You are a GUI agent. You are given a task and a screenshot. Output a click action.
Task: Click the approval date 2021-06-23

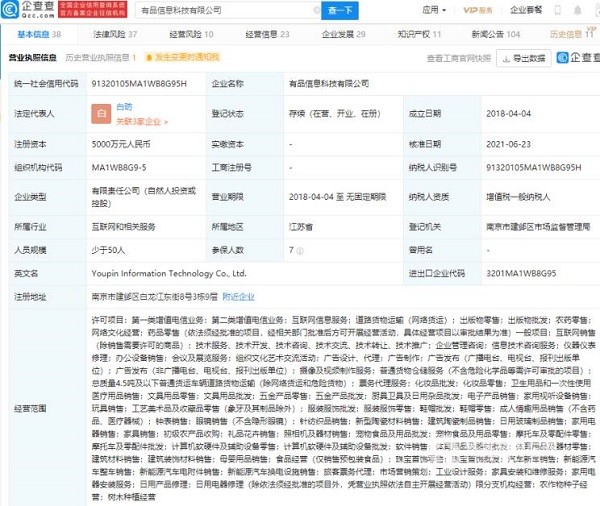pyautogui.click(x=508, y=144)
